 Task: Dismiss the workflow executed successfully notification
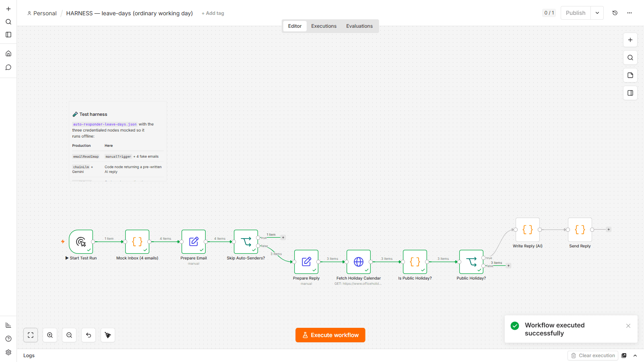tap(628, 326)
